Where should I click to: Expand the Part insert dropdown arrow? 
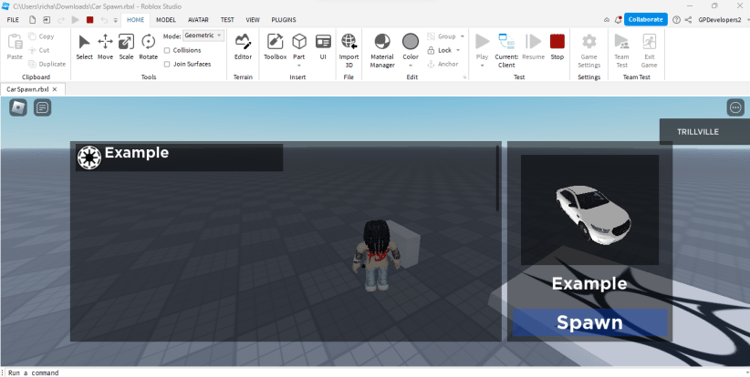[x=299, y=66]
